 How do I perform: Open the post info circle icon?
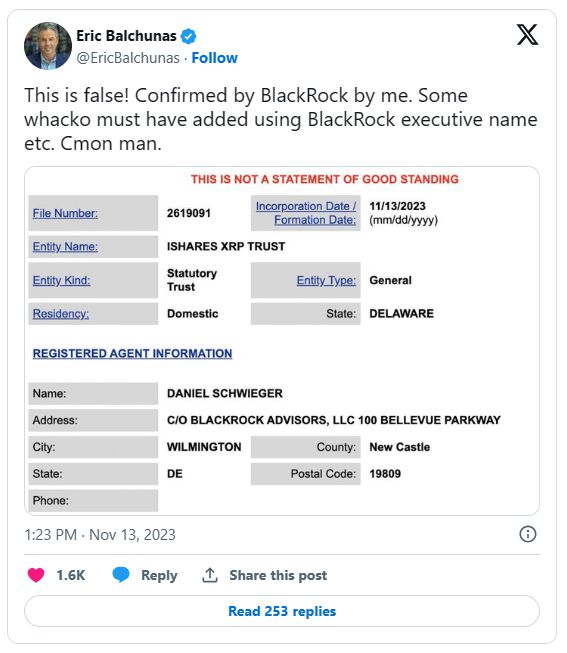pyautogui.click(x=527, y=534)
